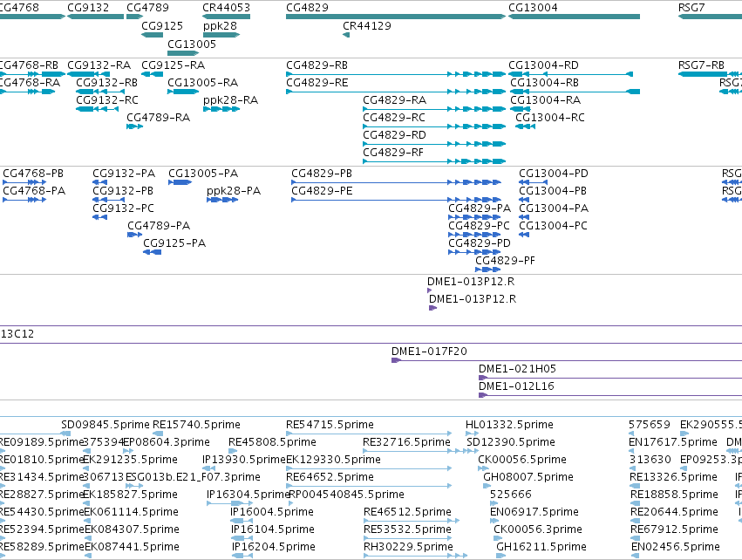Click BAC clone DME1-021H05 label
The height and width of the screenshot is (560, 742).
coord(517,369)
